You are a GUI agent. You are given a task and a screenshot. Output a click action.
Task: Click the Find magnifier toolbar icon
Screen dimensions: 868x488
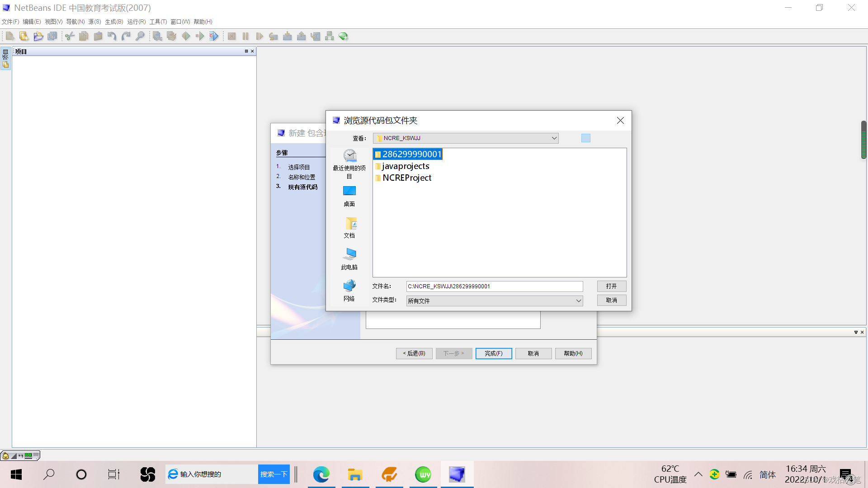140,36
